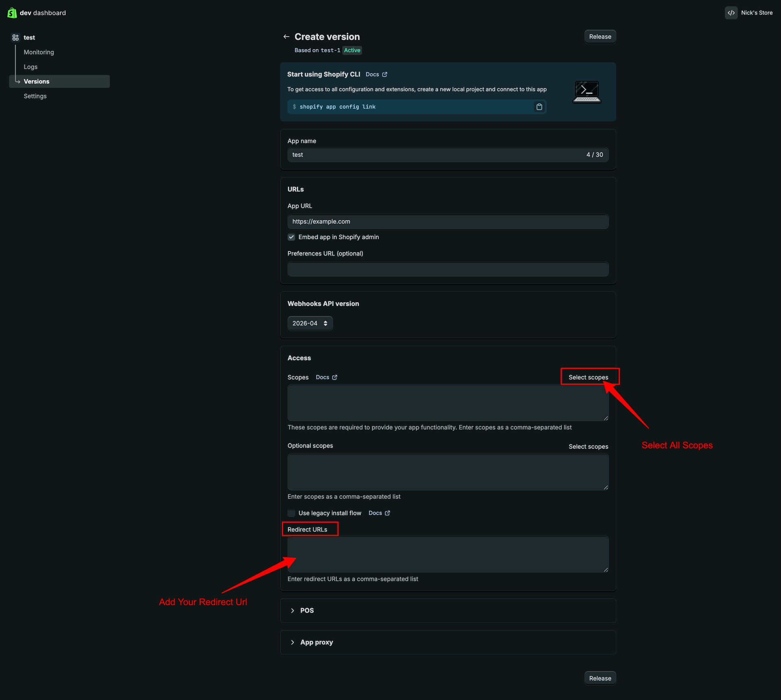This screenshot has width=781, height=700.
Task: Open external link icon next to CLI Docs
Action: [385, 74]
